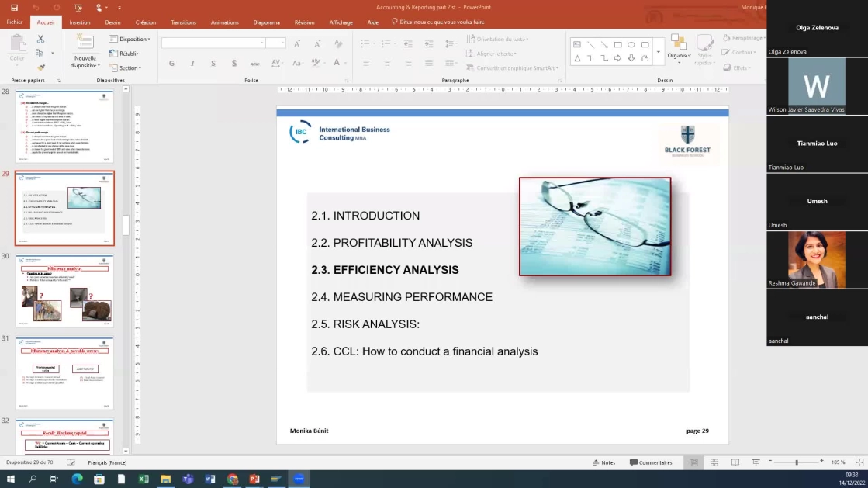Click the Nouvelle diapositive icon

click(85, 43)
